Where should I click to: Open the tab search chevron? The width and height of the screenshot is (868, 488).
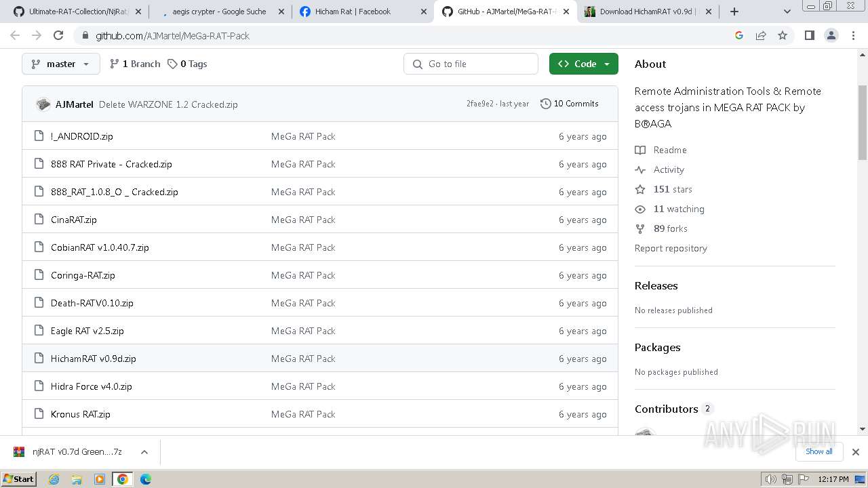tap(787, 12)
